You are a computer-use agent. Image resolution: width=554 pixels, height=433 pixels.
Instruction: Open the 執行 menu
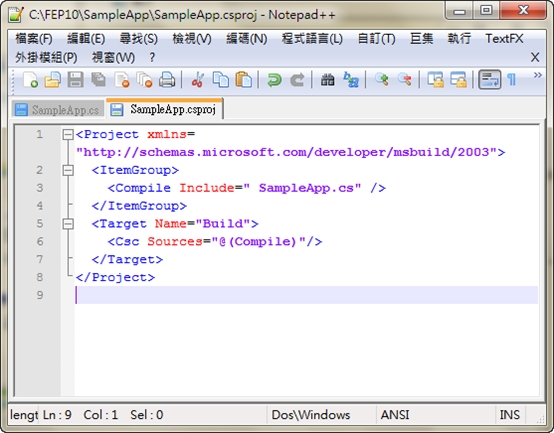(459, 38)
